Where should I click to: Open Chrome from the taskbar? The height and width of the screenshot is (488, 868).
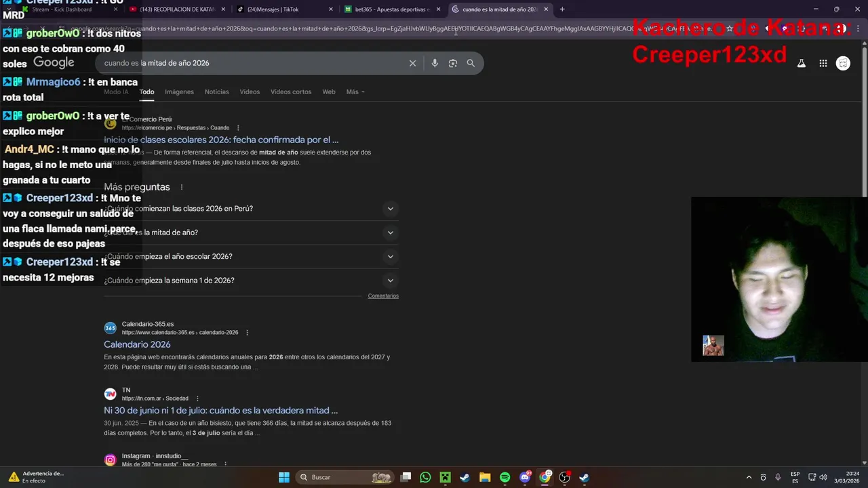click(545, 477)
